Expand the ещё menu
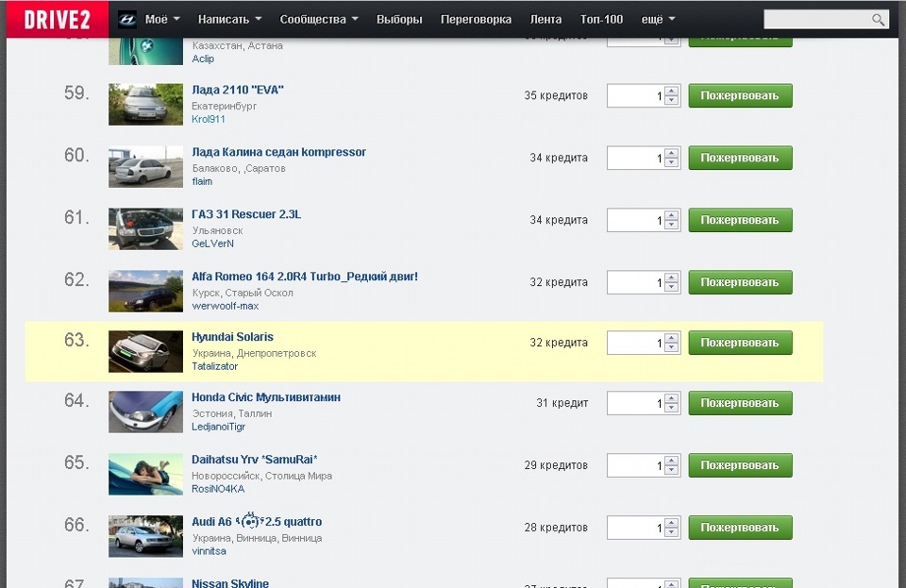The image size is (906, 588). point(658,19)
